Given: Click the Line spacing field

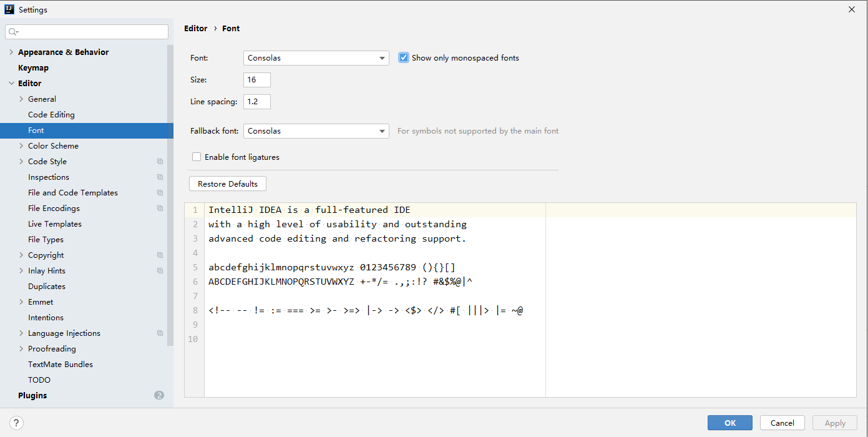Looking at the screenshot, I should [x=257, y=102].
